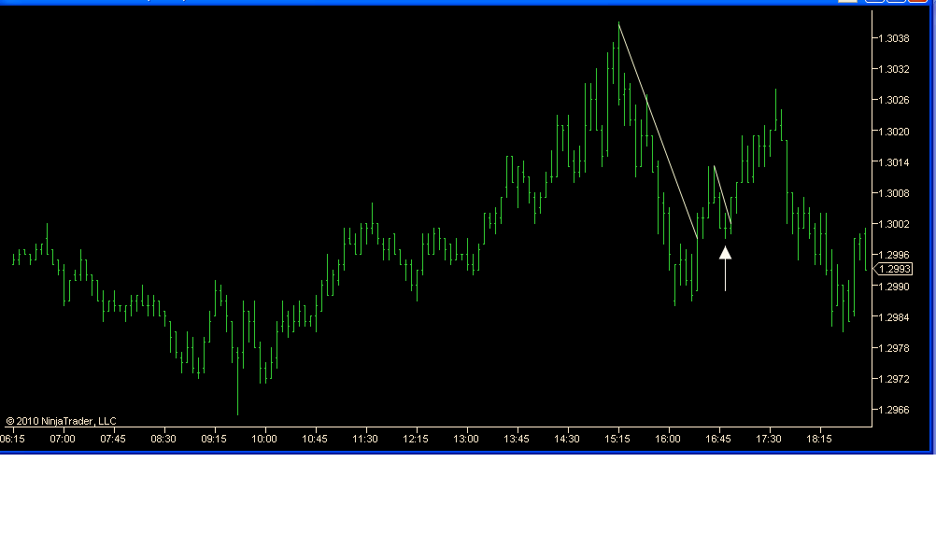Click the 1.2990 price axis label
This screenshot has height=560, width=936.
point(894,287)
